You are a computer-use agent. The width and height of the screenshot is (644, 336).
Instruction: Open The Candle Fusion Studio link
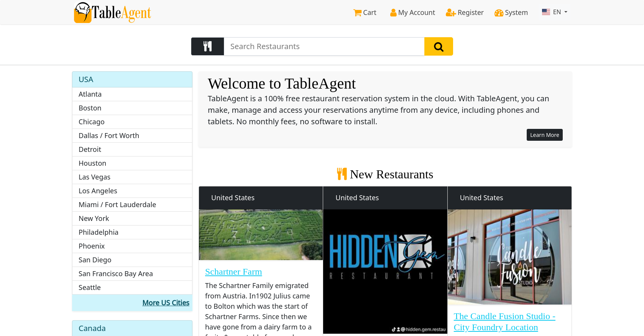tap(504, 322)
